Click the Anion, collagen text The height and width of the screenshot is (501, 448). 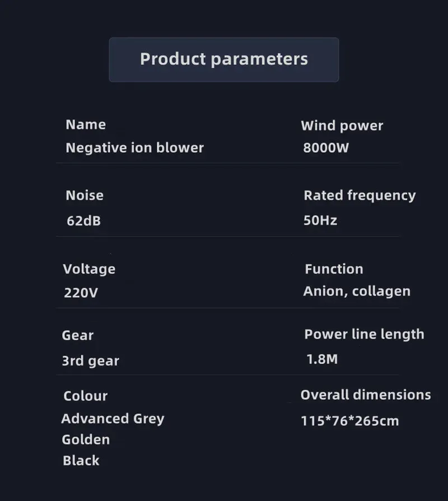tap(357, 292)
